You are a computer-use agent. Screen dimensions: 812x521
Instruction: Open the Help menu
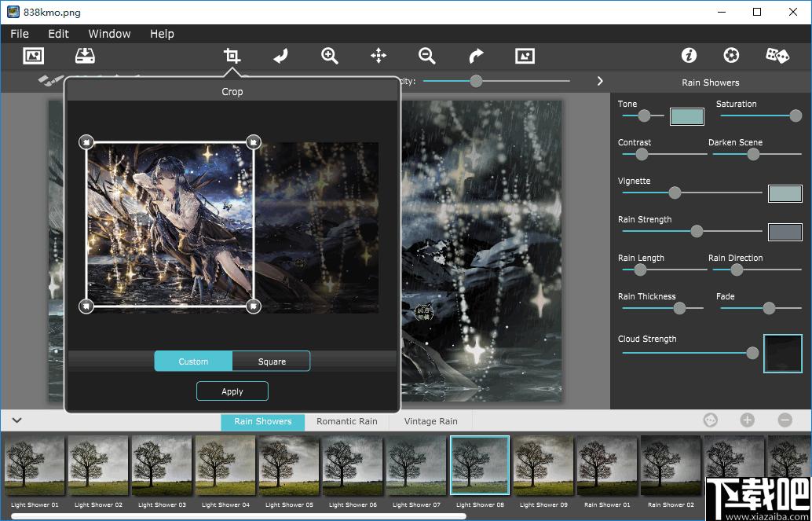[x=162, y=34]
